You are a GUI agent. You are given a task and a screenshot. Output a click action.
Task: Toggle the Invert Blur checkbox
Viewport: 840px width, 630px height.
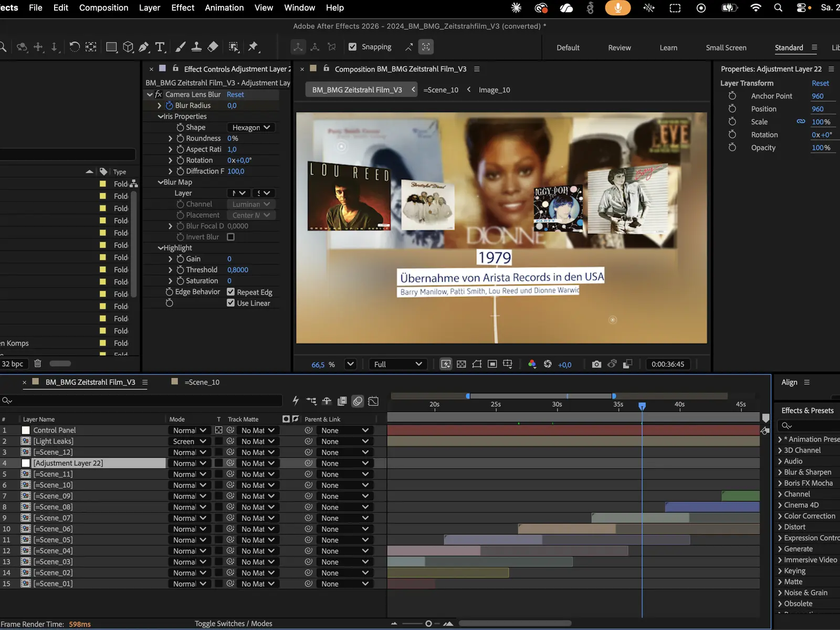230,237
